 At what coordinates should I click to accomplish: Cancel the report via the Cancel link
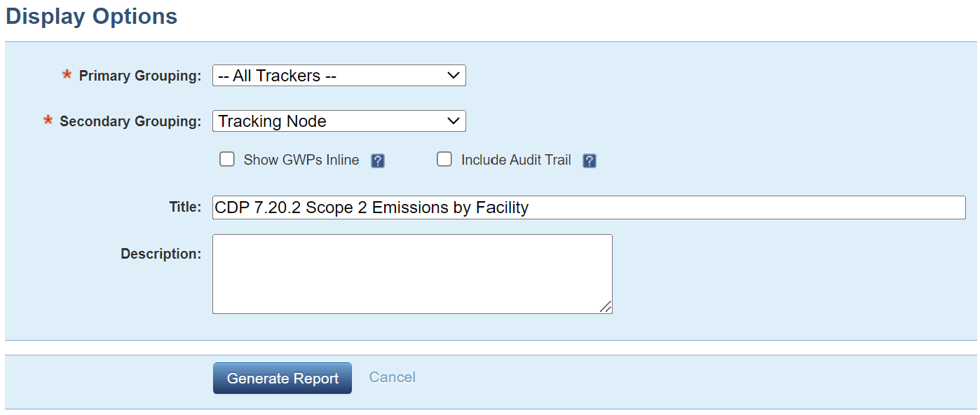(393, 377)
